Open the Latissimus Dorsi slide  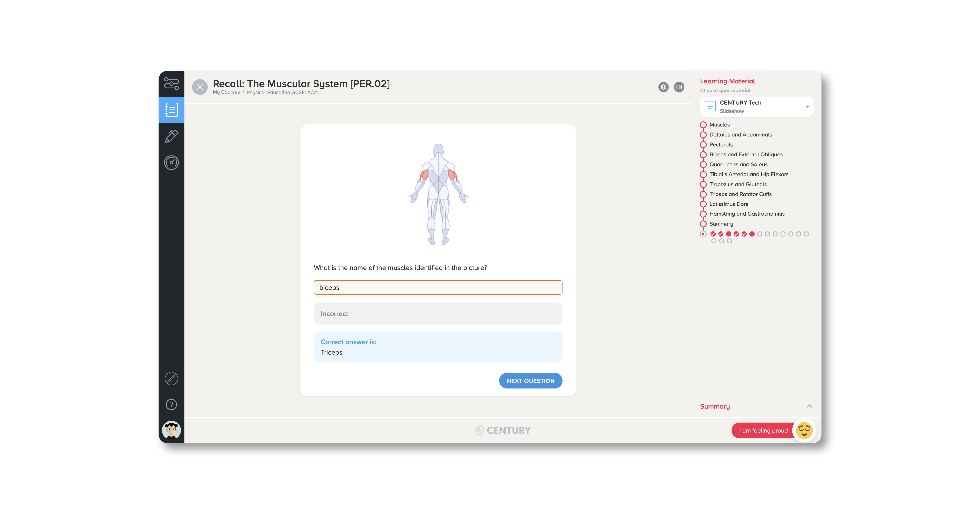[729, 204]
